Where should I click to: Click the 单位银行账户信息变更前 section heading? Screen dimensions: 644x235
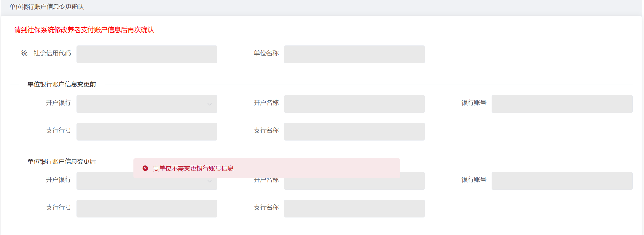point(62,84)
